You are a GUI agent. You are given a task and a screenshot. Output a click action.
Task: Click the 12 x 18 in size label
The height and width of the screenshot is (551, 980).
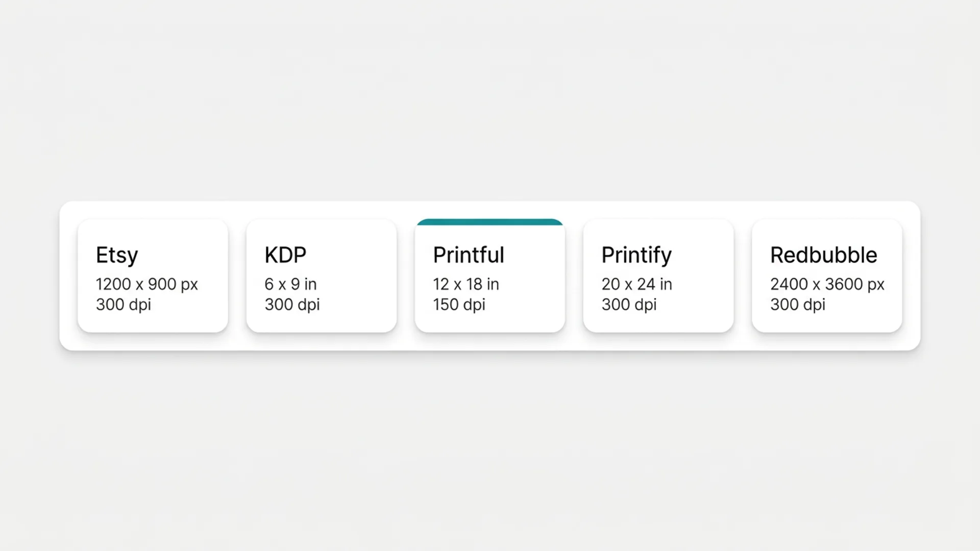pyautogui.click(x=466, y=284)
